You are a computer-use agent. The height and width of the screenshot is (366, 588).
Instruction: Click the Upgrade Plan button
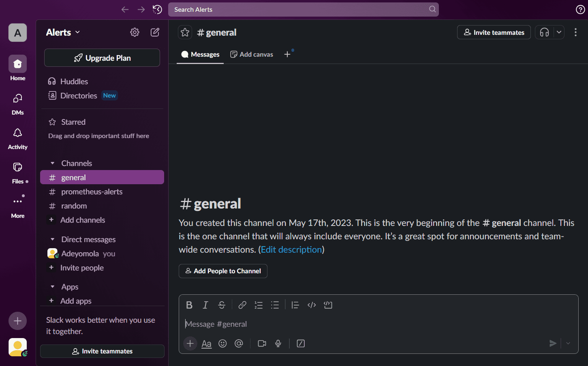102,58
